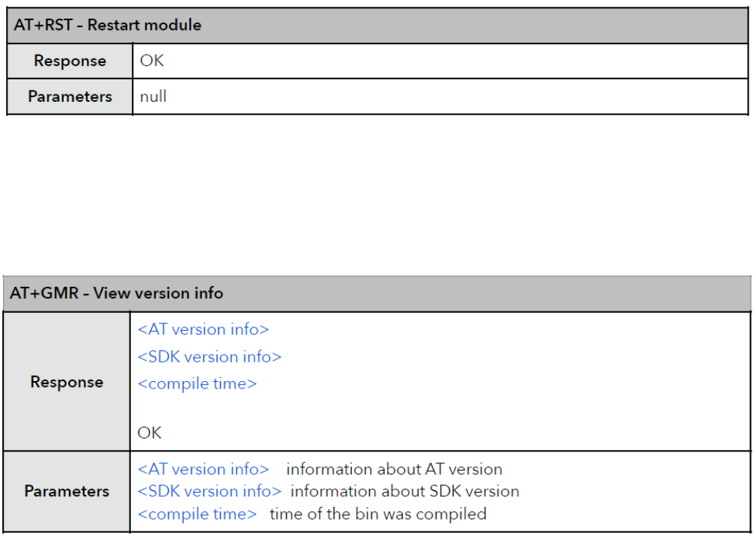
Task: Click the OK response under AT+RST
Action: [x=152, y=61]
